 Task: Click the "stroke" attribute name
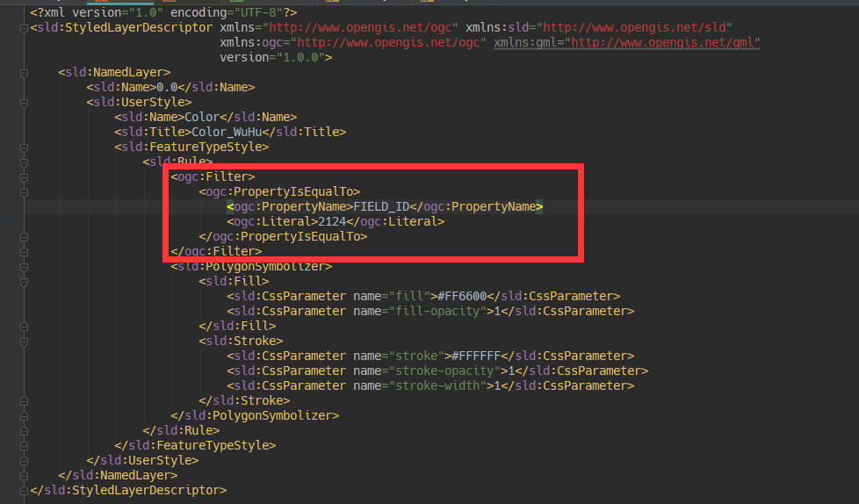[x=417, y=356]
